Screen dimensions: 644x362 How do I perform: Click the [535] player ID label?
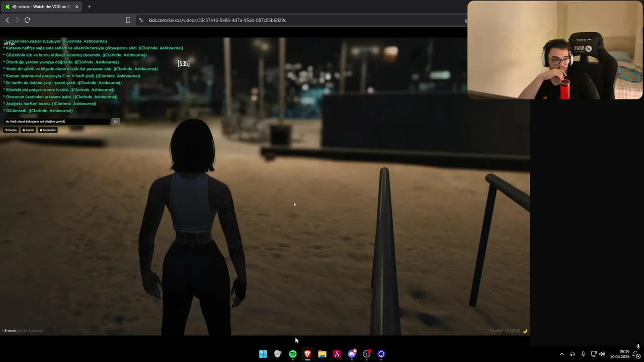tap(184, 63)
